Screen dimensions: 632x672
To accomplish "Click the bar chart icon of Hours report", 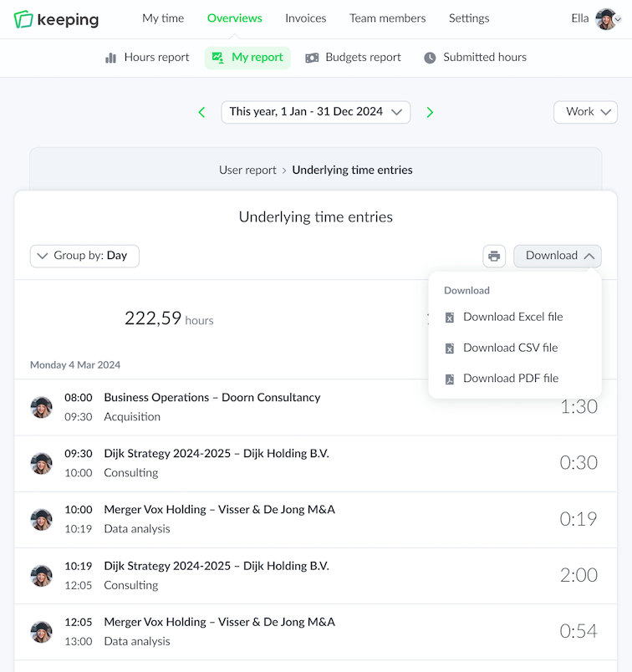I will tap(110, 58).
